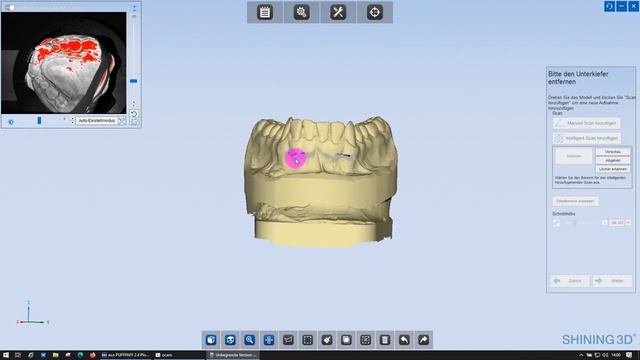The width and height of the screenshot is (640, 360).
Task: Click the Verstehen button in scan panel
Action: (613, 152)
